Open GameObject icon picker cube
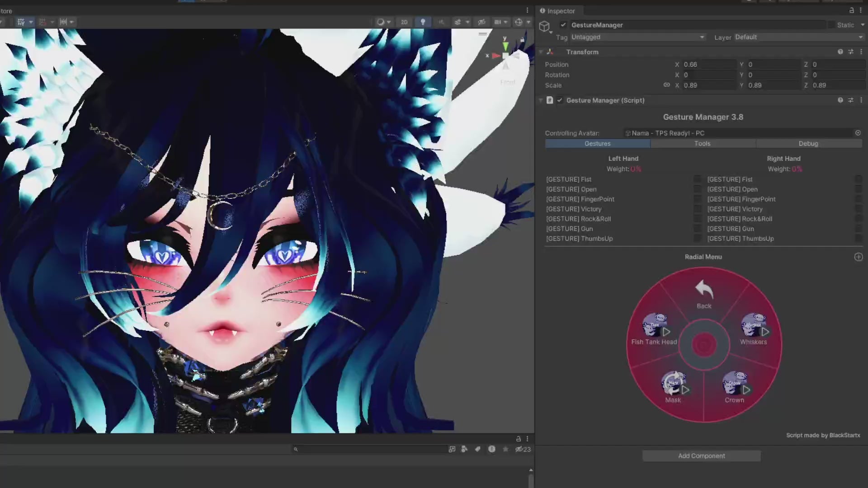This screenshot has width=868, height=488. point(544,26)
